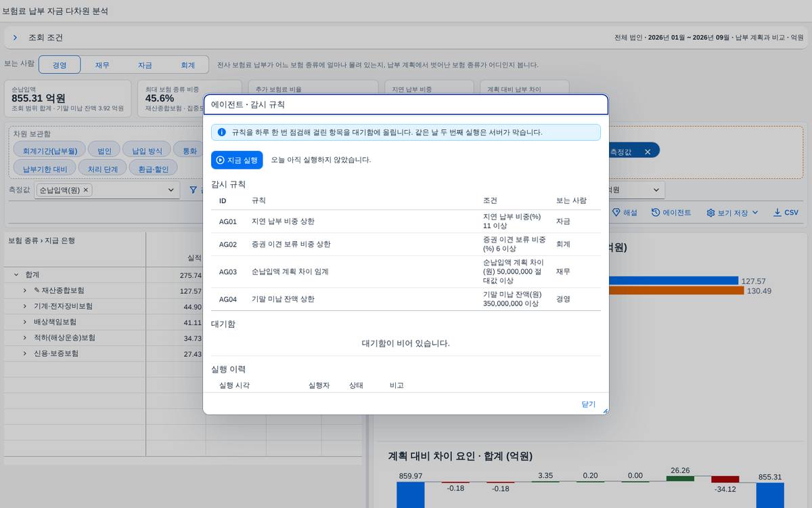Close the dialog with 닫기
Screen dimensions: 812x508
pos(588,404)
